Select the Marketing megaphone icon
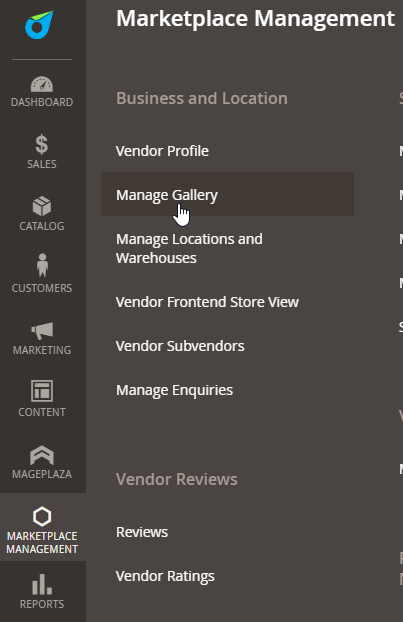 tap(42, 331)
